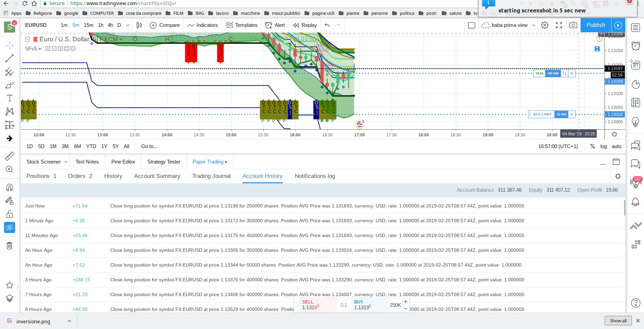Viewport: 644px width, 329px height.
Task: Toggle hide all drawing tools
Action: [x=10, y=228]
